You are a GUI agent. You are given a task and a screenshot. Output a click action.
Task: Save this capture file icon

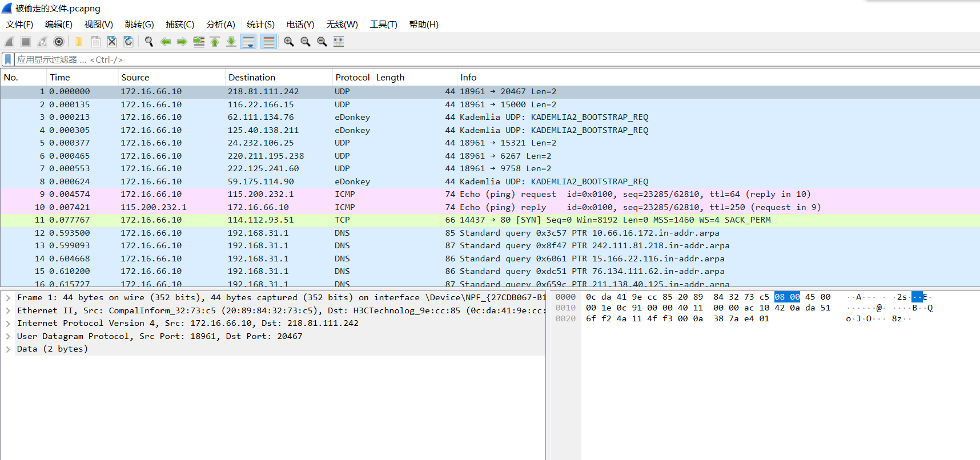pos(95,42)
